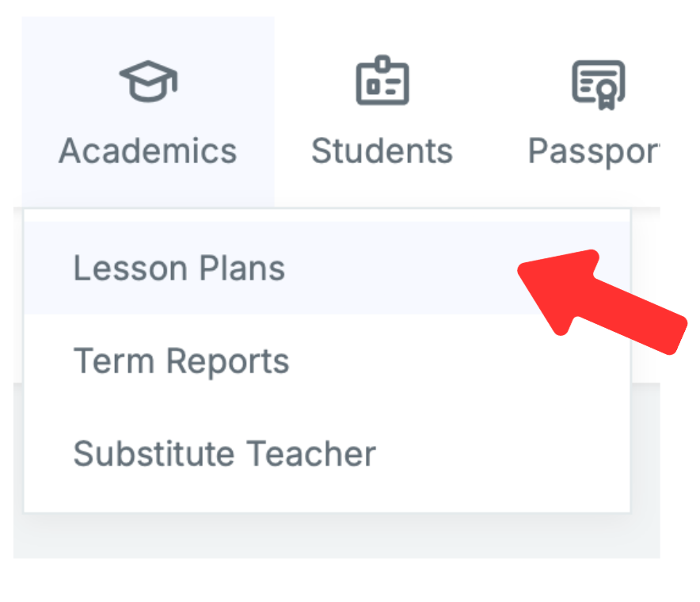Switch to the Students tab label

click(x=382, y=150)
